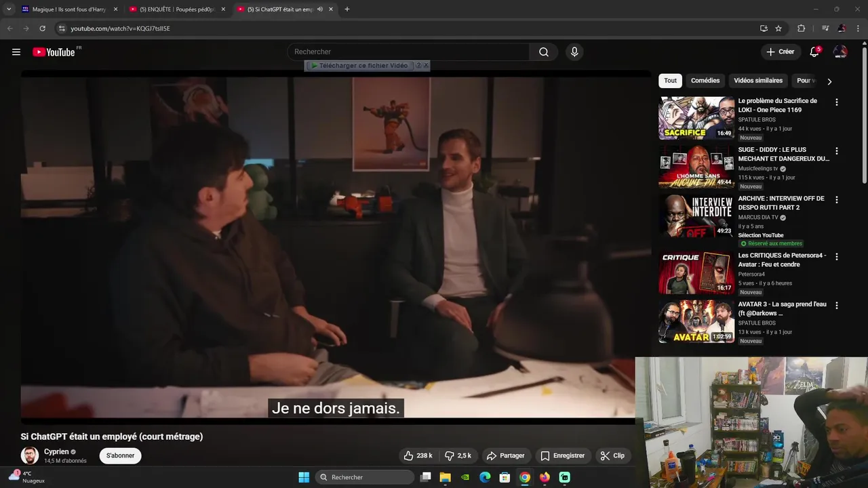Open Microsoft Edge from the taskbar
The width and height of the screenshot is (868, 488).
(485, 477)
